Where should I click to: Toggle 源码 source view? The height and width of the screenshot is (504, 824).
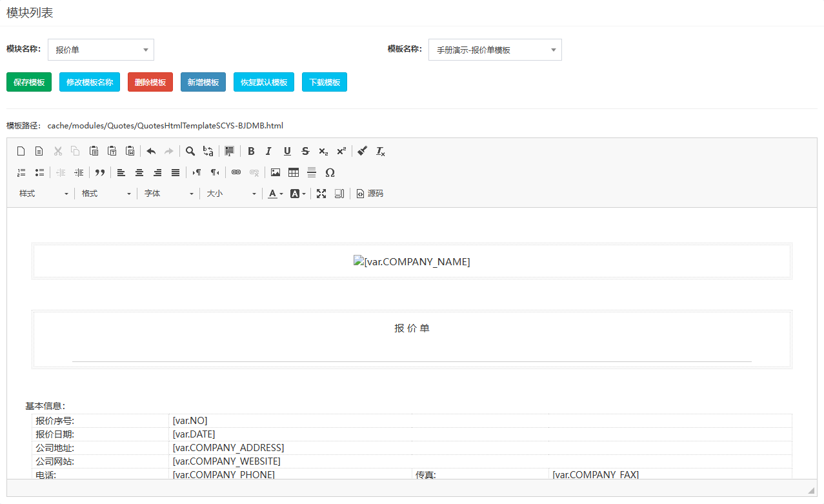tap(370, 194)
